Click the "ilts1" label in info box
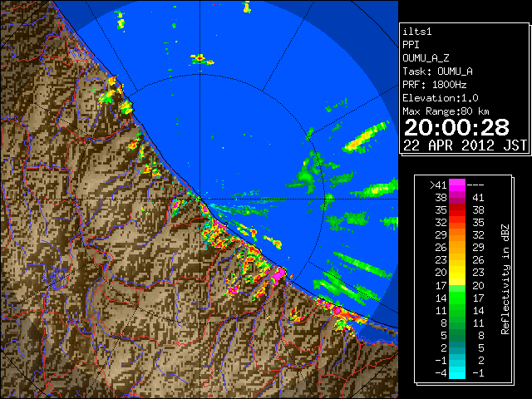Screen dimensions: 532x399 click(x=417, y=32)
